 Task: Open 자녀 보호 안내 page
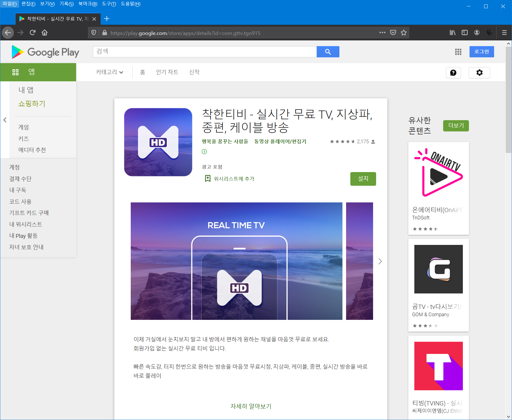pyautogui.click(x=26, y=247)
